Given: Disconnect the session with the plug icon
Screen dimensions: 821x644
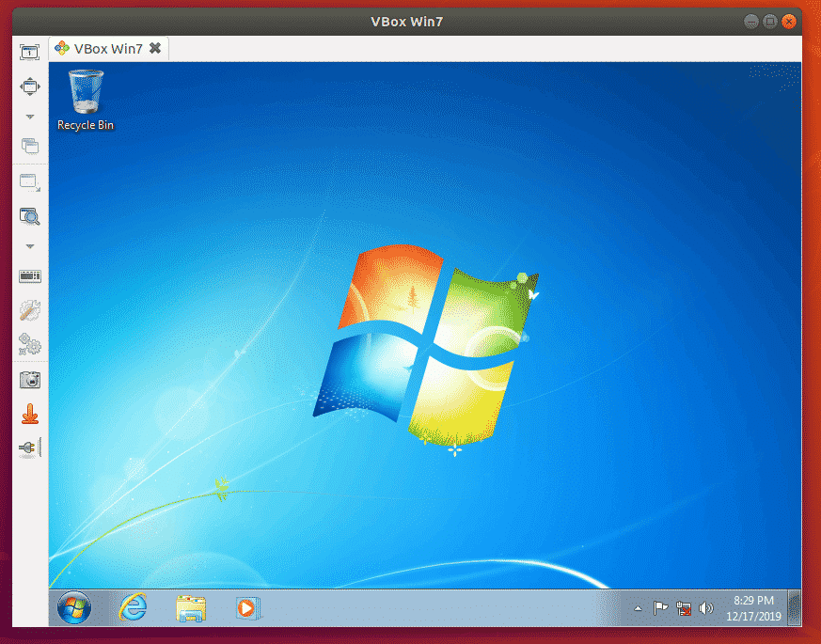Looking at the screenshot, I should click(30, 448).
